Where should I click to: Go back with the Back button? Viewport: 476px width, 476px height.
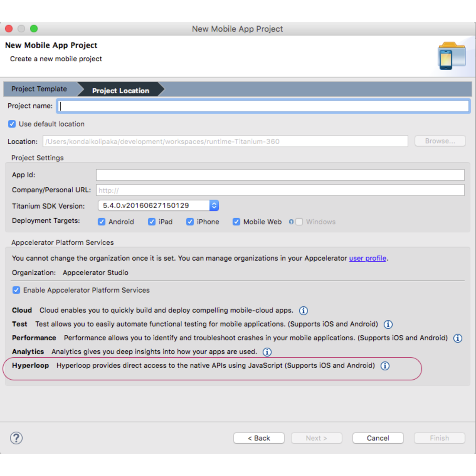pos(259,438)
